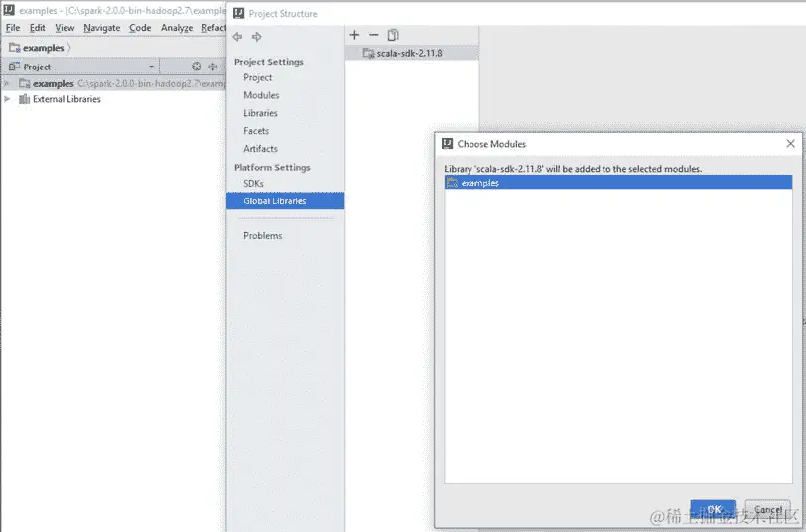Open the SDKs settings page
Viewport: 806px width, 532px height.
(253, 184)
